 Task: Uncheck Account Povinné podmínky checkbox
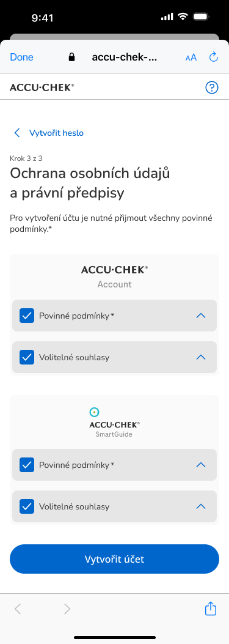coord(27,316)
